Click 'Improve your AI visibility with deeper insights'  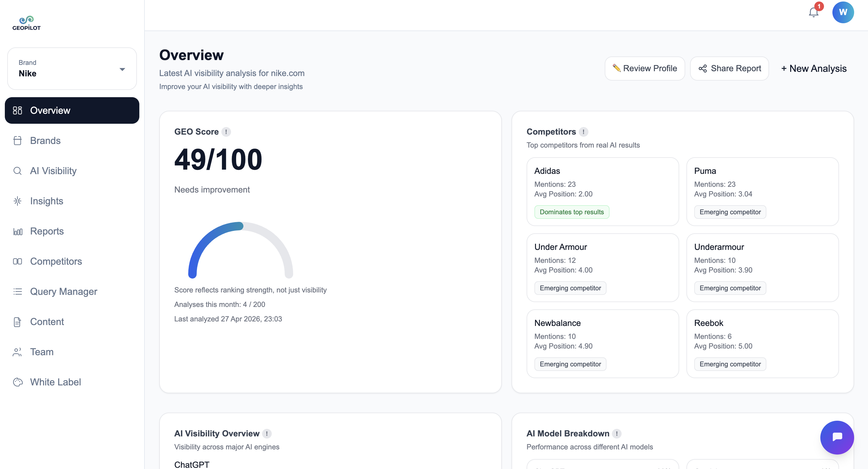click(231, 87)
